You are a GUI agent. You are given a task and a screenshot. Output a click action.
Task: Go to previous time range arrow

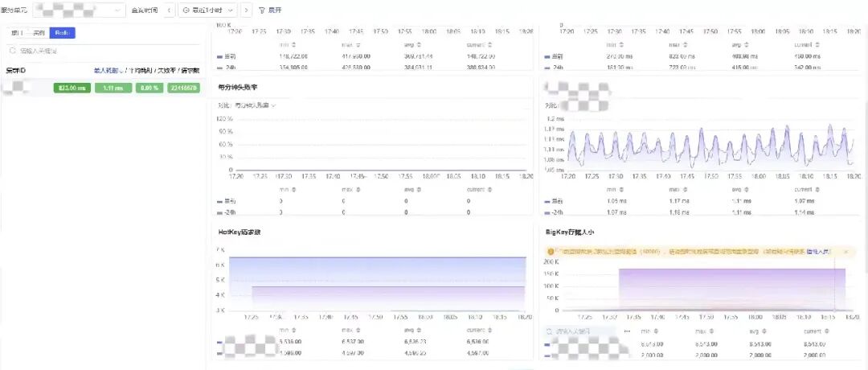170,10
